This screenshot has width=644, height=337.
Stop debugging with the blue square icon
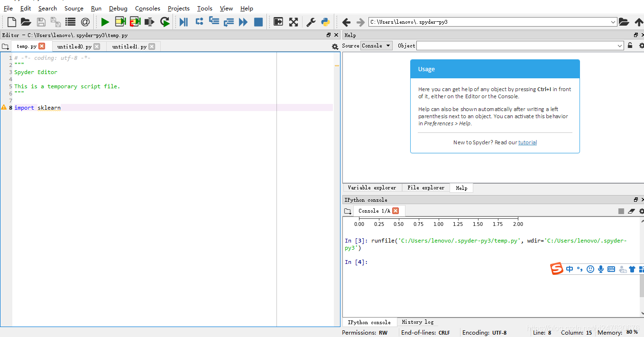[258, 22]
